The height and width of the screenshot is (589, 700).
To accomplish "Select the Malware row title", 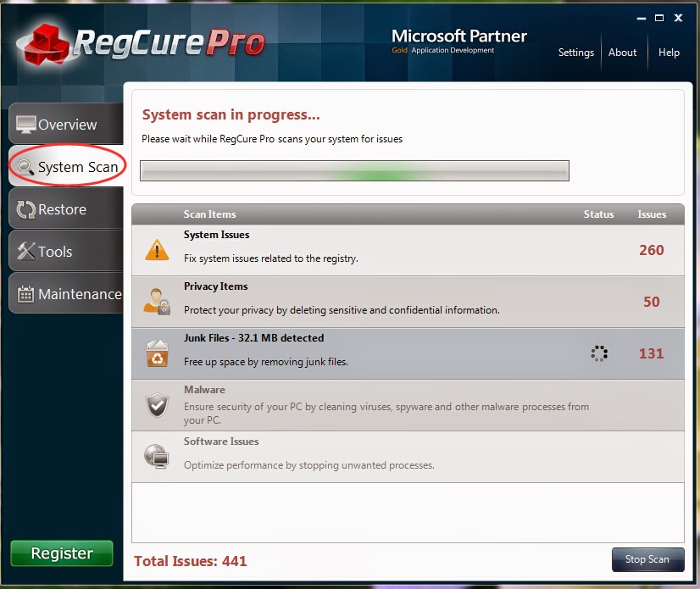I will click(x=204, y=389).
